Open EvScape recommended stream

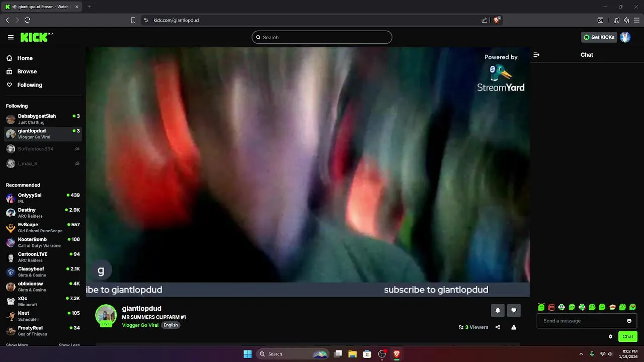pos(43,227)
